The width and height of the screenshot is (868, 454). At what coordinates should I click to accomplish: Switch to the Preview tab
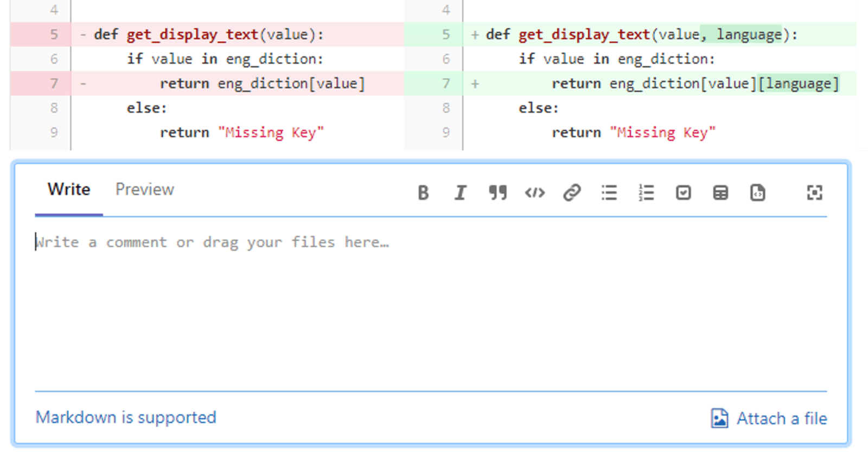[x=145, y=190]
